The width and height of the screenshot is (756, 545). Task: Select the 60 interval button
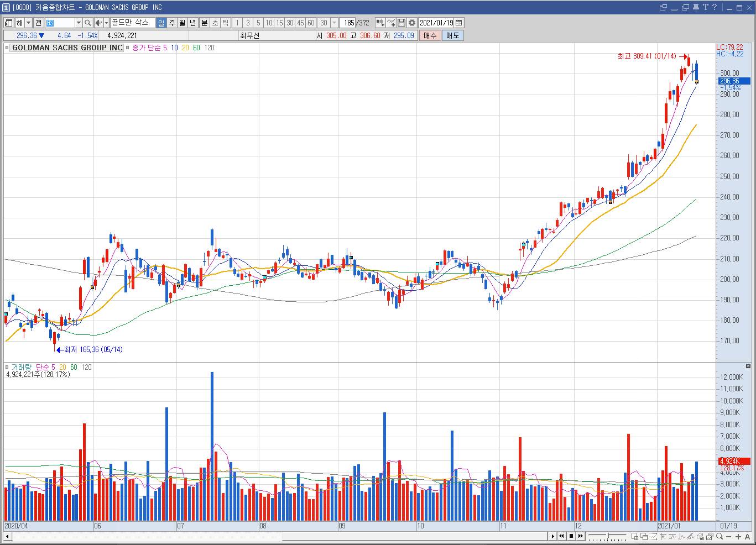[x=311, y=23]
